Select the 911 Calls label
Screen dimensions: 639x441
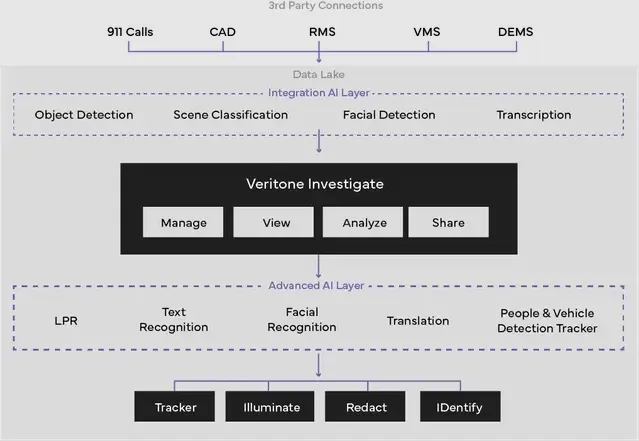128,32
